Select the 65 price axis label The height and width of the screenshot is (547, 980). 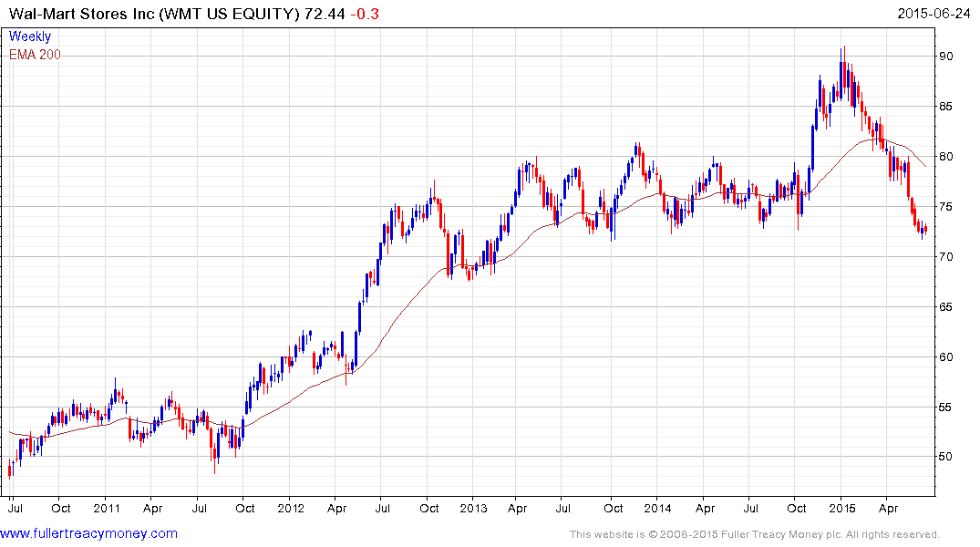[x=946, y=307]
